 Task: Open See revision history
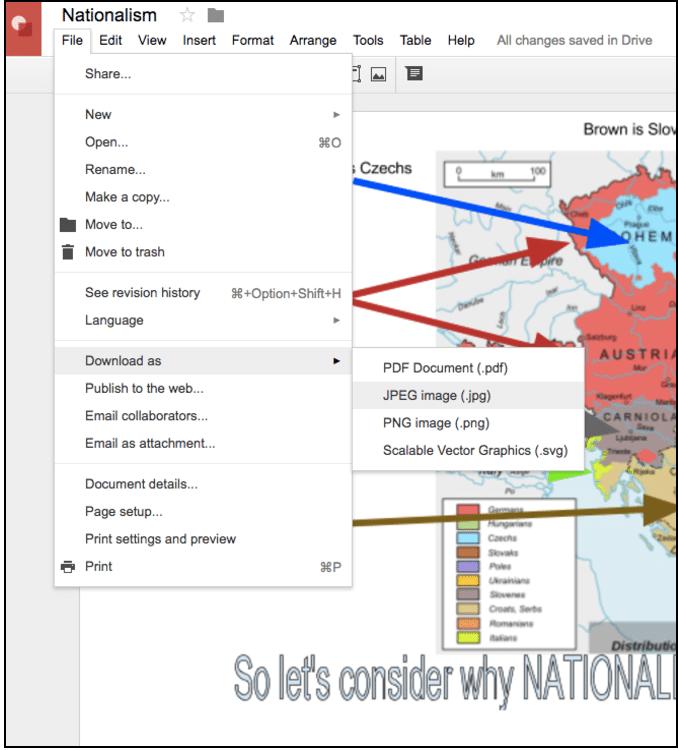tap(142, 293)
